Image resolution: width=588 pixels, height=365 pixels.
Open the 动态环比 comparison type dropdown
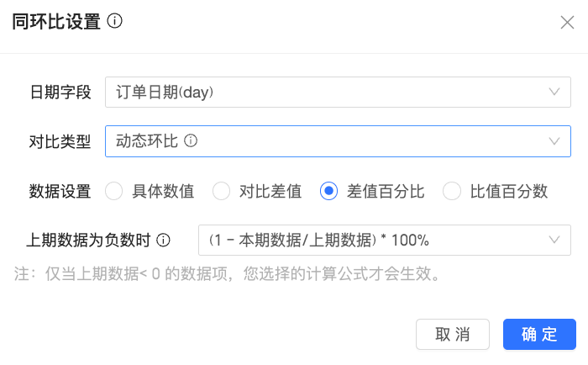coord(338,141)
